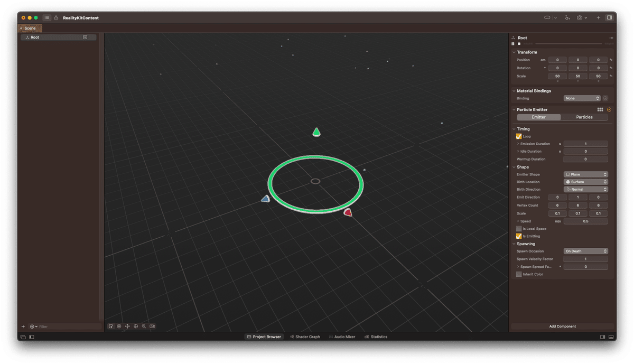This screenshot has height=364, width=634.
Task: Click bottom-right editor panel toggle icon
Action: point(611,337)
